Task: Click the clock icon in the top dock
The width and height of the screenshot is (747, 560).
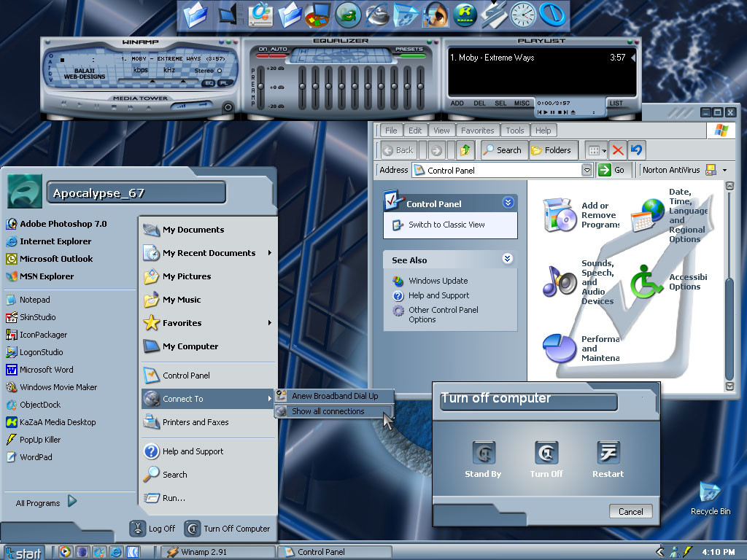Action: pyautogui.click(x=522, y=15)
